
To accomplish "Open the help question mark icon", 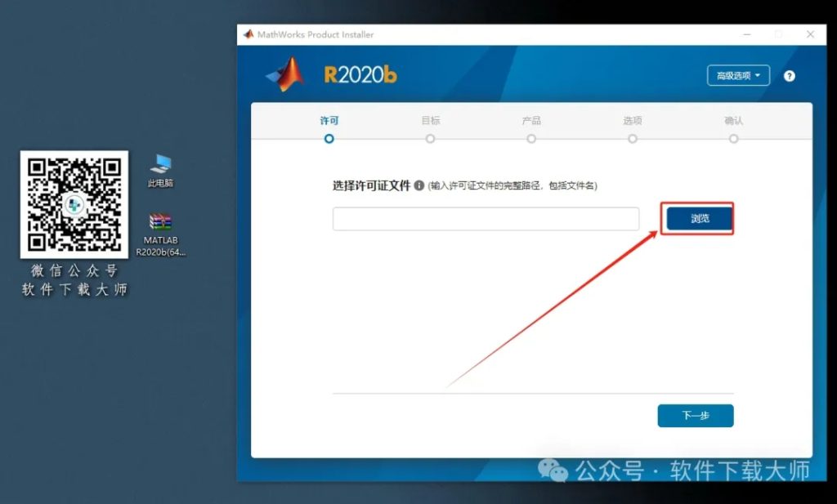I will (x=790, y=75).
